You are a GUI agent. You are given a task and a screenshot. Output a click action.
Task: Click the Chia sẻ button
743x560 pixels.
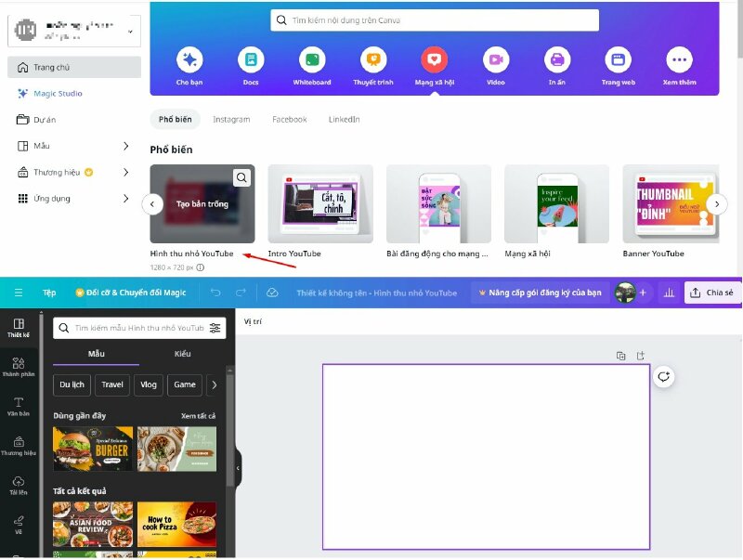point(714,292)
